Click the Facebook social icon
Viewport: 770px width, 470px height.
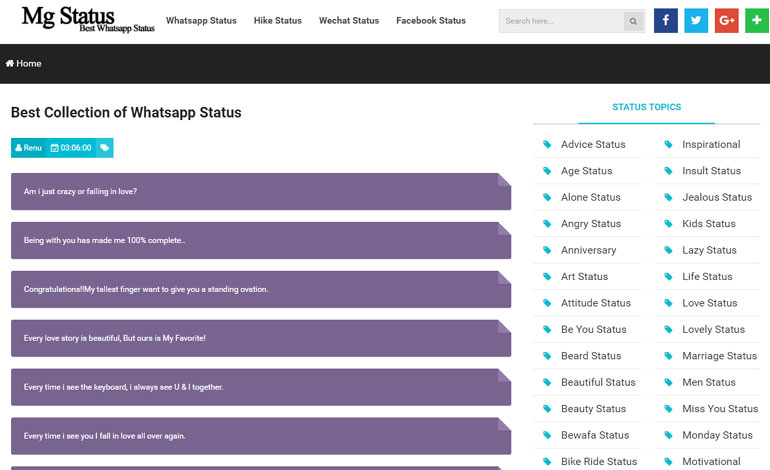coord(665,21)
